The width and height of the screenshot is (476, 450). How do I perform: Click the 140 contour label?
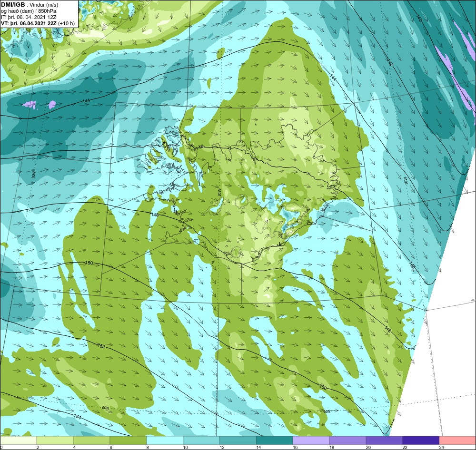(419, 18)
